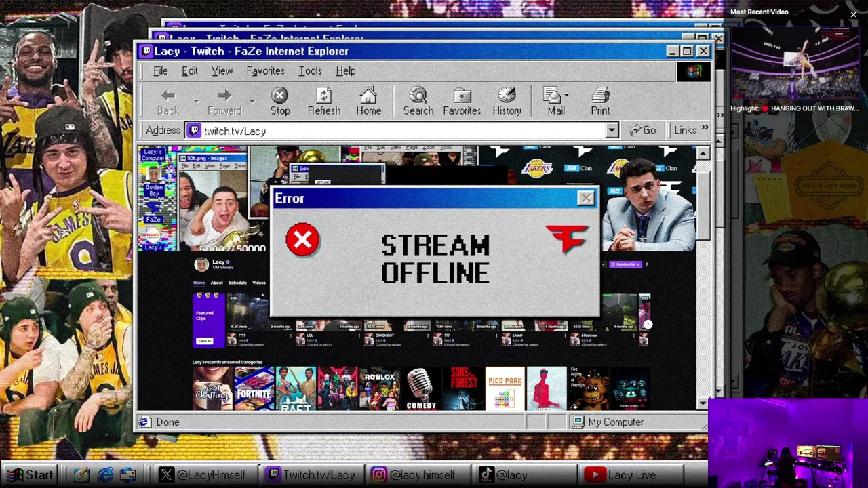Close the Most Recent Video panel
The width and height of the screenshot is (868, 488).
(853, 14)
